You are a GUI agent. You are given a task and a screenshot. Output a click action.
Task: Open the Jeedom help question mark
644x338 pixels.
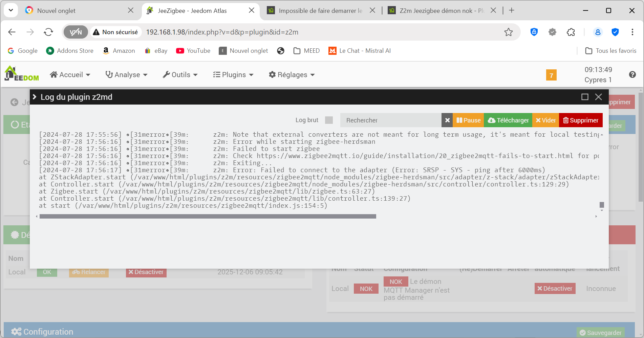coord(632,75)
